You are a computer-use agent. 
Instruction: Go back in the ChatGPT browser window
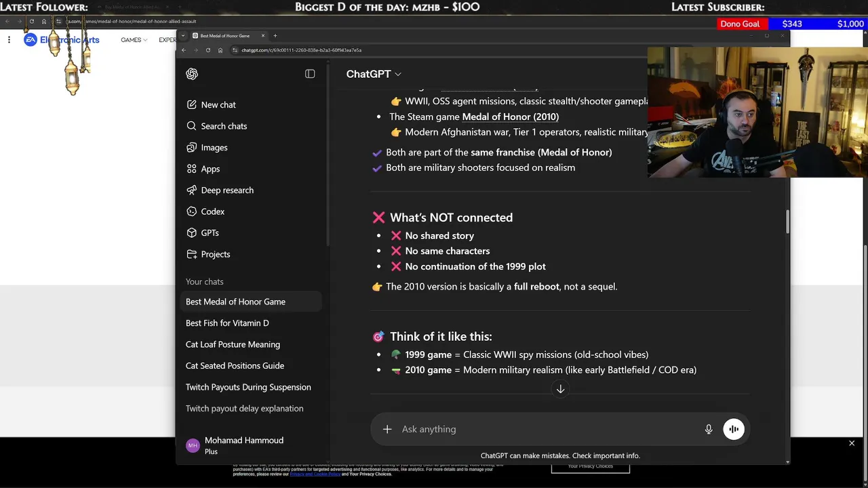point(183,50)
